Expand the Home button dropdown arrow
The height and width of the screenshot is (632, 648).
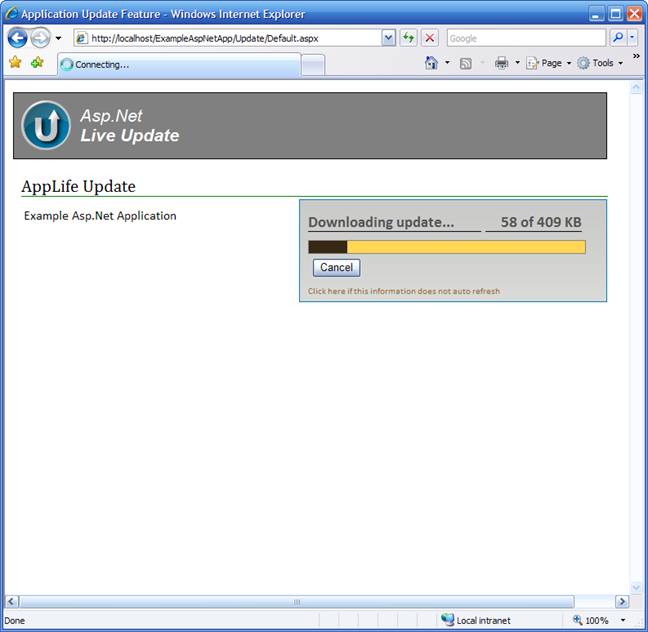point(447,63)
